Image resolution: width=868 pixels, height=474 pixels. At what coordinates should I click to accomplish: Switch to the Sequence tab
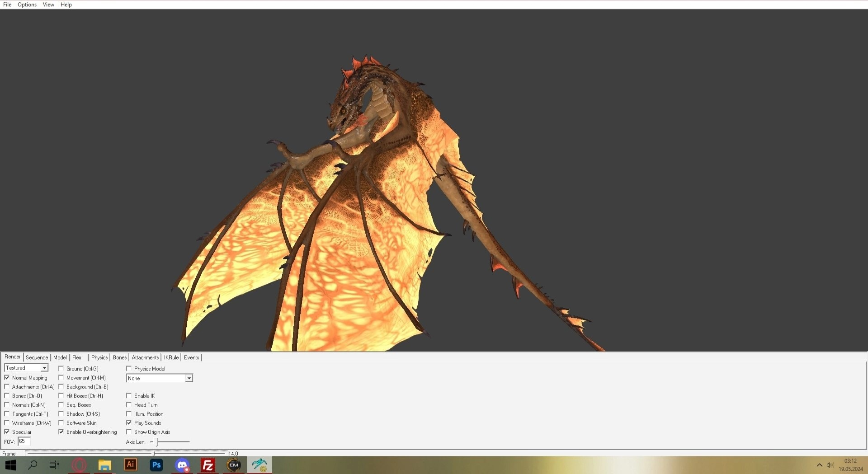click(37, 357)
